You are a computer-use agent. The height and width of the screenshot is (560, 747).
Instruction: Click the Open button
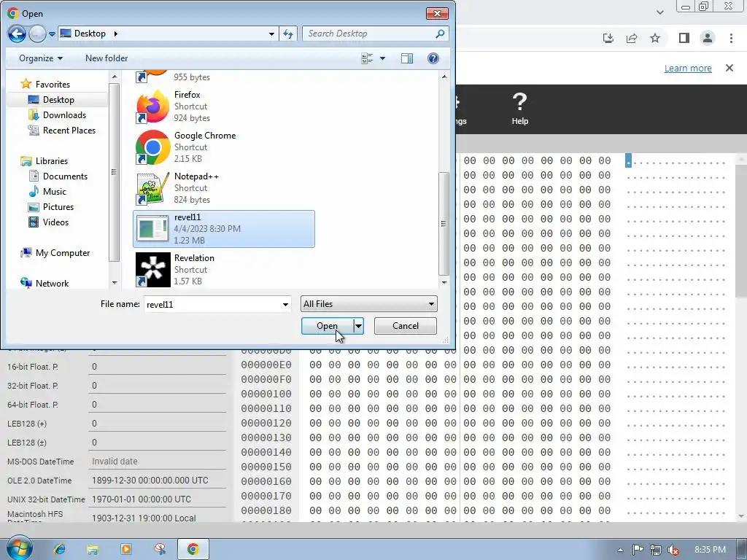coord(328,326)
